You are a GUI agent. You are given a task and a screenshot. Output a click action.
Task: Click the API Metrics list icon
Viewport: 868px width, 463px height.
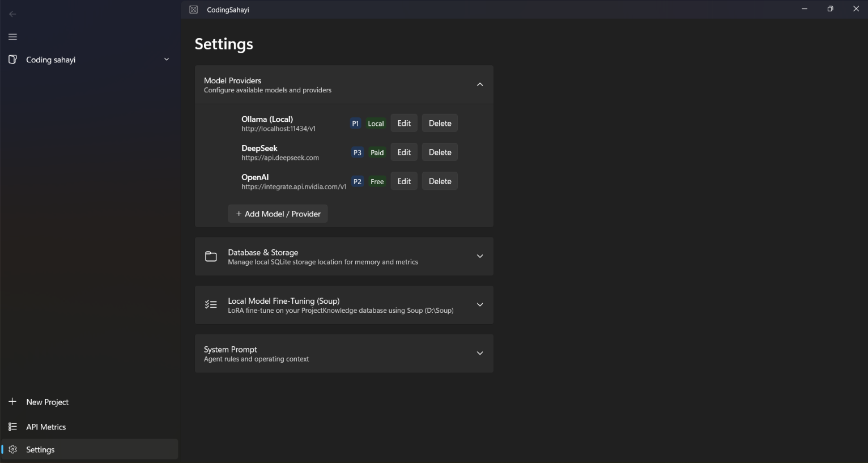click(x=12, y=427)
